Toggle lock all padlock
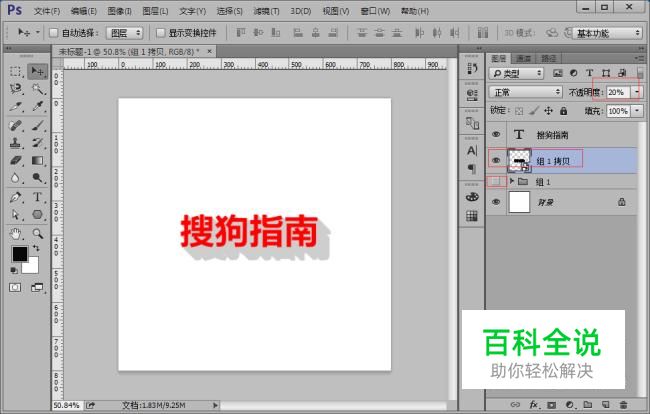 coord(563,111)
